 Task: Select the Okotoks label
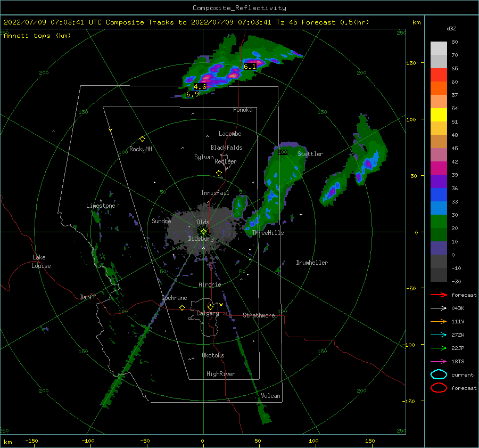coord(213,355)
